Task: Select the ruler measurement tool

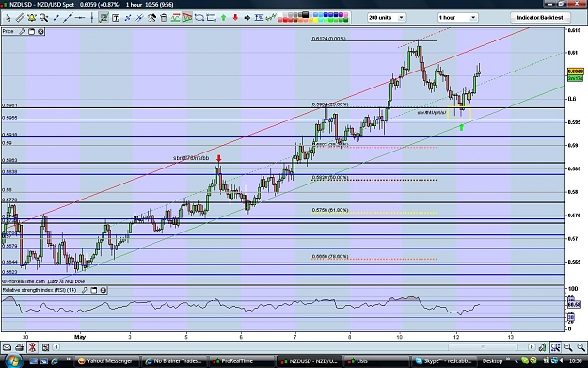Action: pyautogui.click(x=20, y=18)
